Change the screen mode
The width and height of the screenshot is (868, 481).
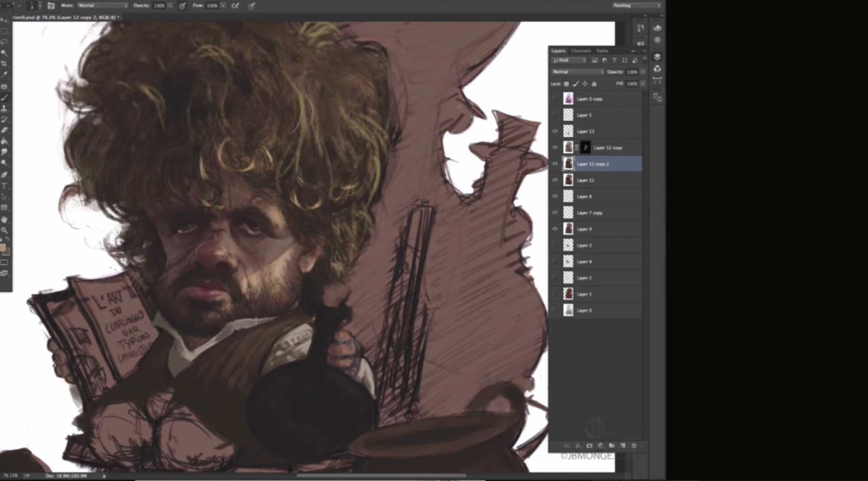tap(4, 274)
